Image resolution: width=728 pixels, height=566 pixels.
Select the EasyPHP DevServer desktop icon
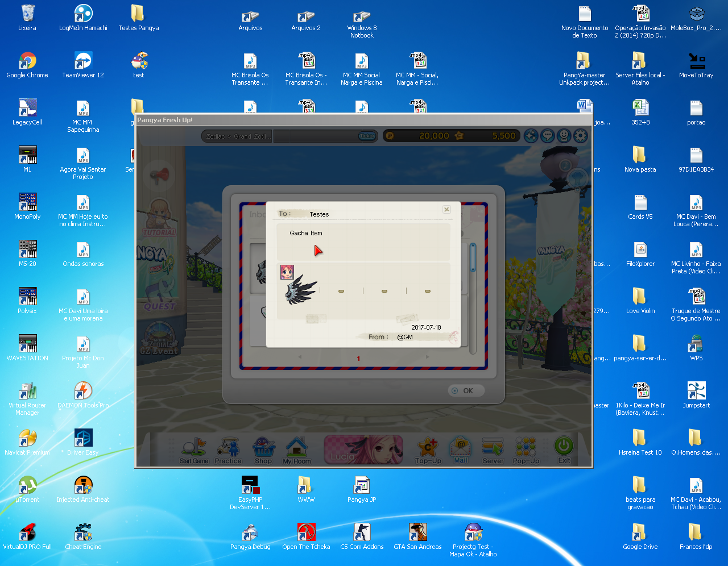(x=250, y=493)
